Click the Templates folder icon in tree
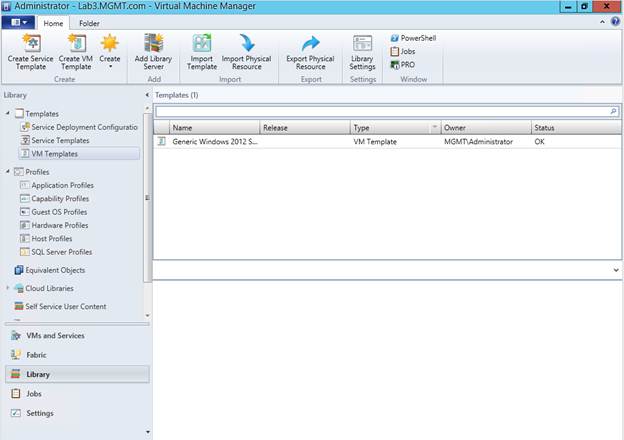 coord(19,113)
